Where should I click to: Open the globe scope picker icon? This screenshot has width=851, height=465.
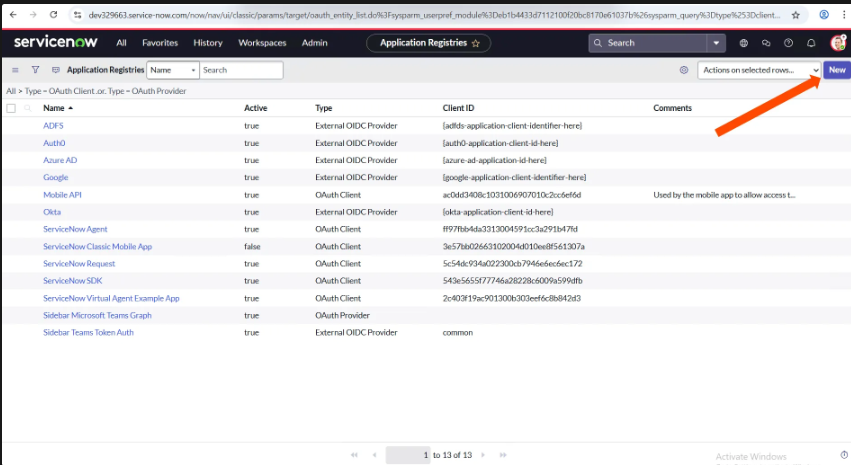point(744,43)
